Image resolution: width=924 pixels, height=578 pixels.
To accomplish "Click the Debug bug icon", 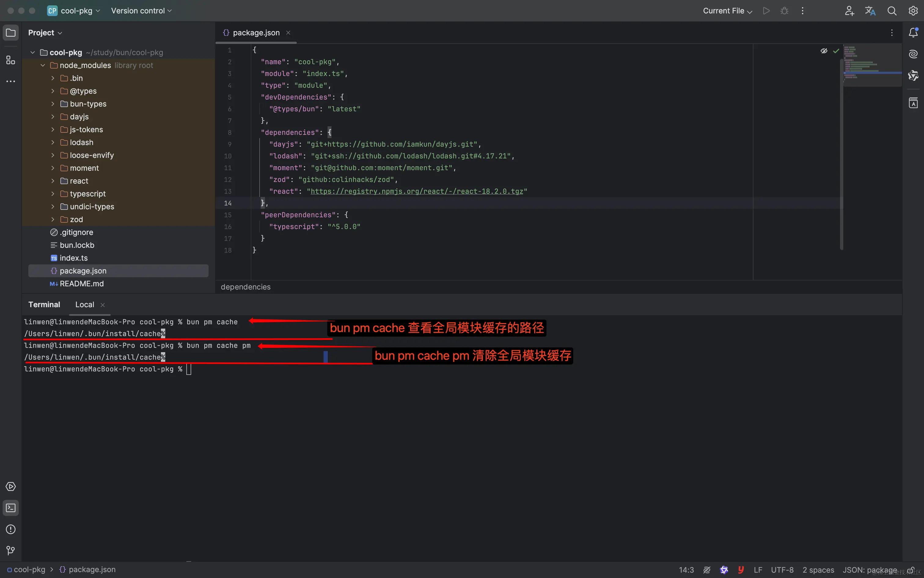I will (x=784, y=11).
